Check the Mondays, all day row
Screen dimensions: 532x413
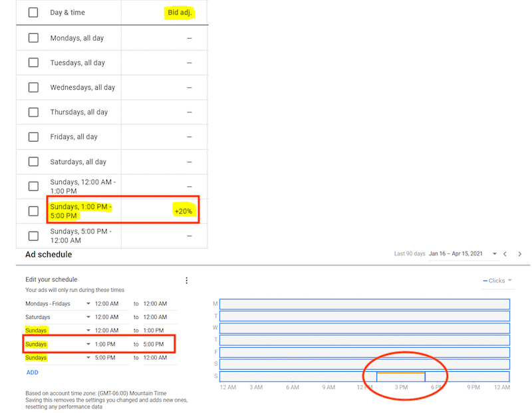click(33, 38)
